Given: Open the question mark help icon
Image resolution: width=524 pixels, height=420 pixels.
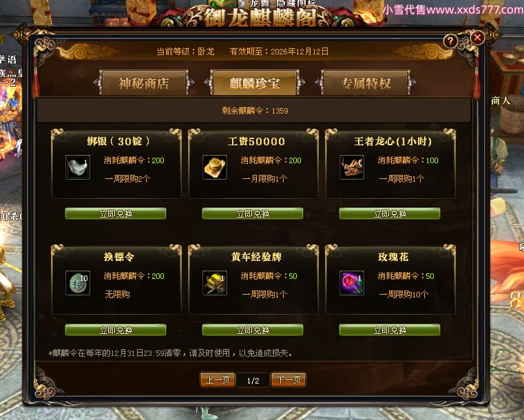Looking at the screenshot, I should pos(450,41).
